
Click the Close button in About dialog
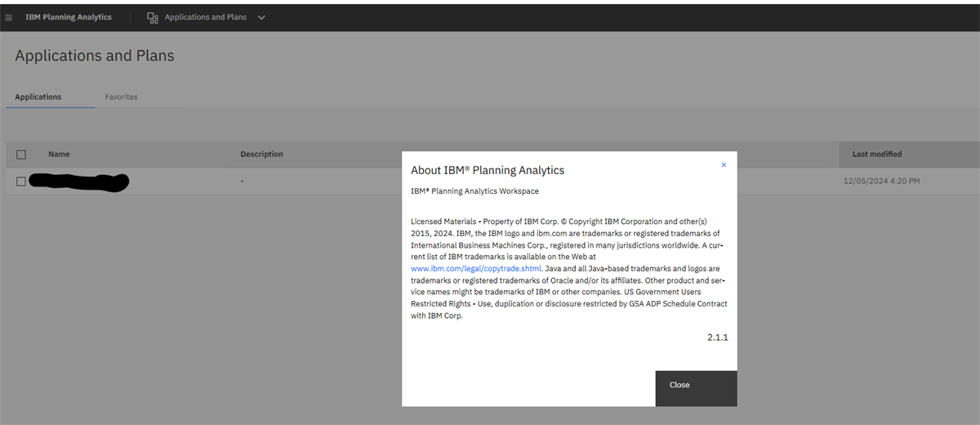[696, 388]
